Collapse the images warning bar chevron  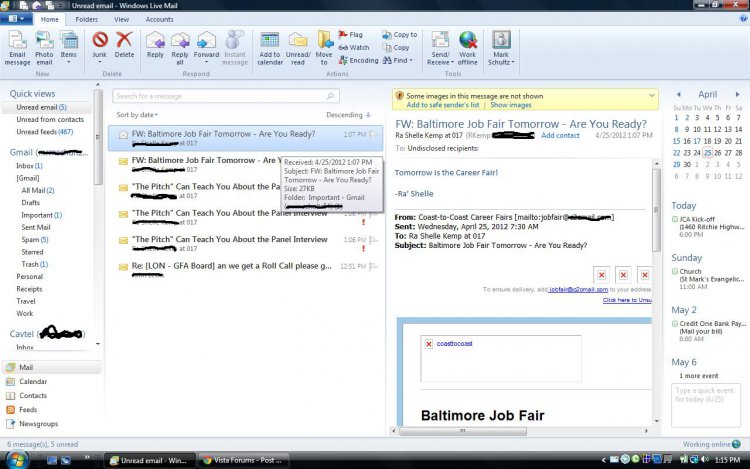point(651,96)
